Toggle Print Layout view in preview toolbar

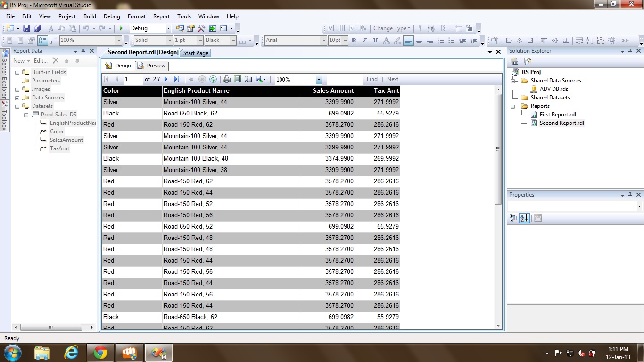pos(238,80)
